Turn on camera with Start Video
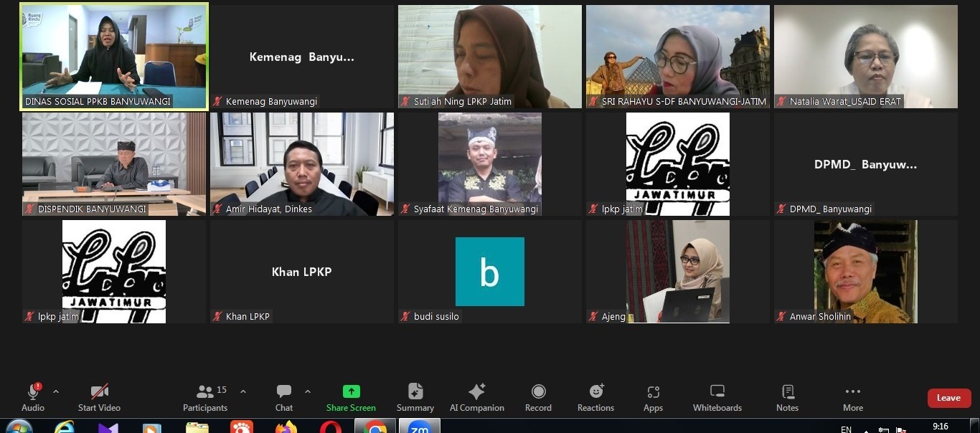The width and height of the screenshot is (980, 433). point(99,397)
